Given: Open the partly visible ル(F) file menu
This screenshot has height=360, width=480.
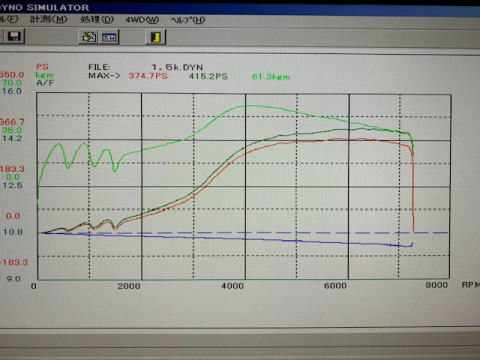Looking at the screenshot, I should (9, 19).
